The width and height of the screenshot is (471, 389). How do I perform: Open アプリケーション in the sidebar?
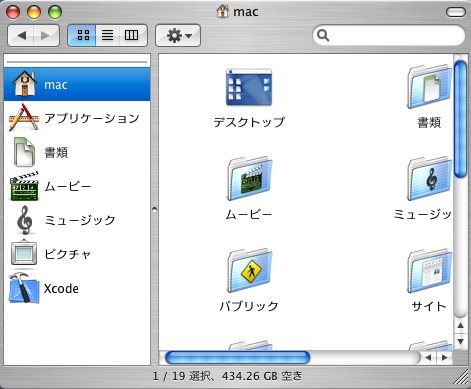[77, 118]
